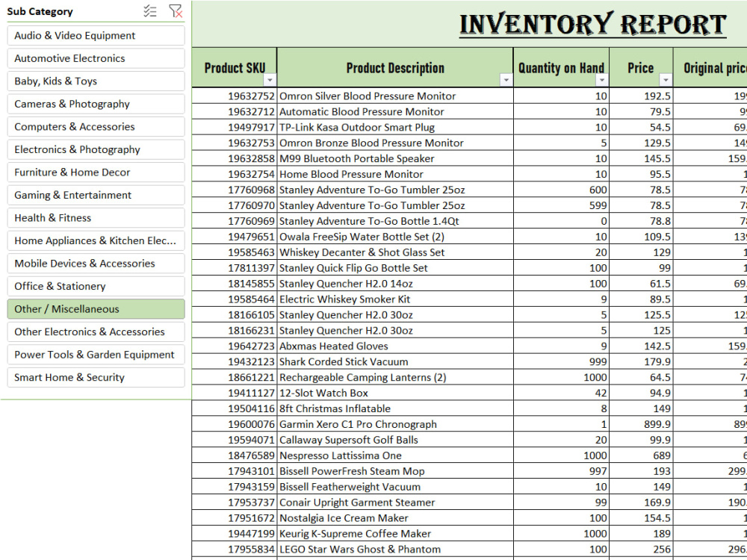Viewport: 747px width, 560px height.
Task: Select cell Stanley Adventure To-Go Bottle 1.4Qt
Action: pyautogui.click(x=395, y=222)
